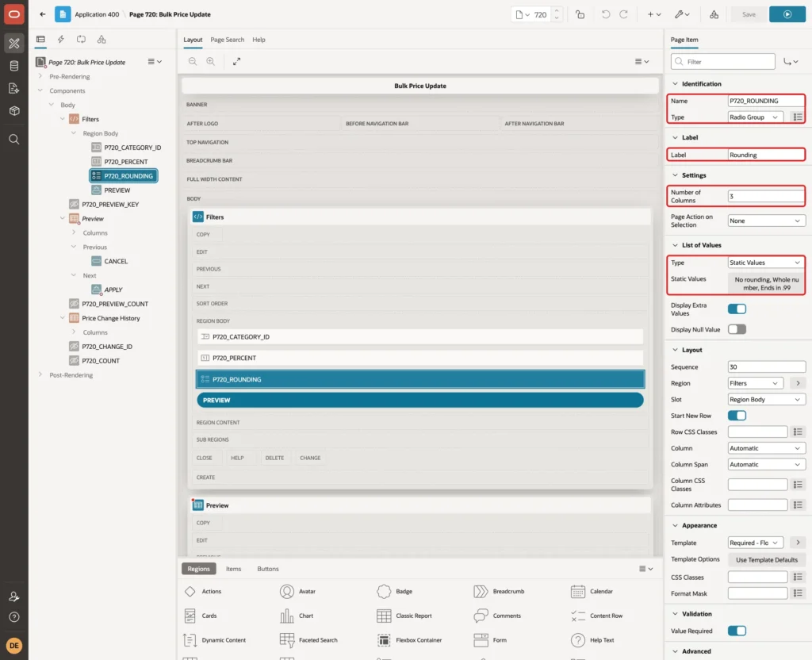The width and height of the screenshot is (812, 660).
Task: Zoom in the layout view
Action: [211, 61]
